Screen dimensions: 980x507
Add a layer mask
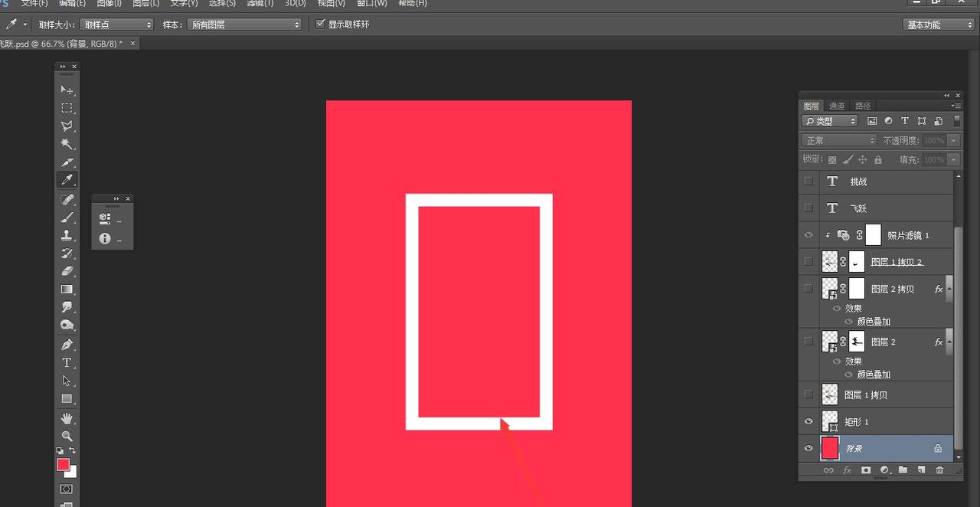pyautogui.click(x=866, y=470)
